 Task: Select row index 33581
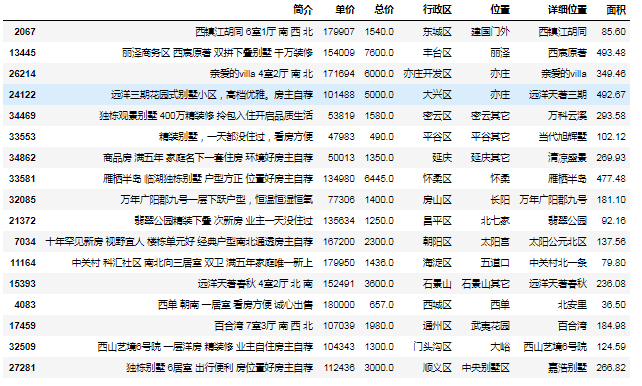point(22,178)
